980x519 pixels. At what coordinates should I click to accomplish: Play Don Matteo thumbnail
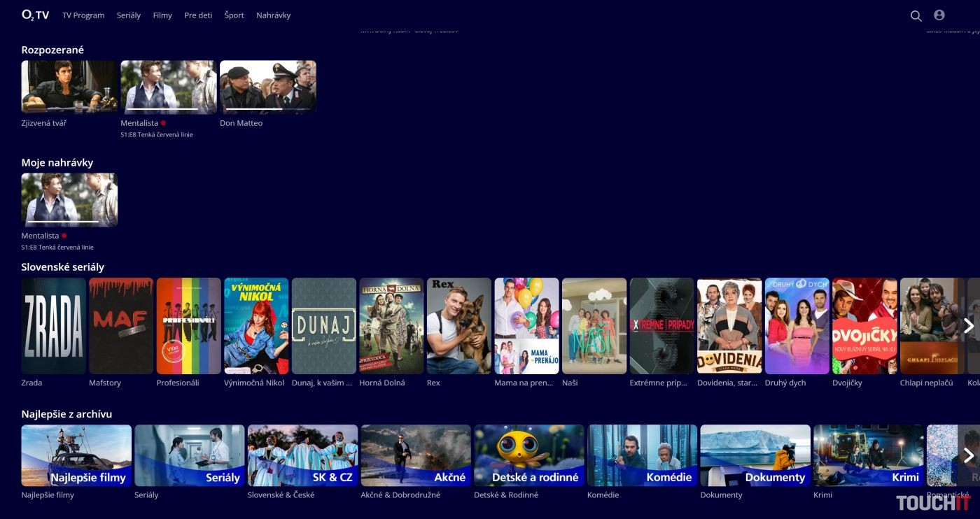click(268, 87)
